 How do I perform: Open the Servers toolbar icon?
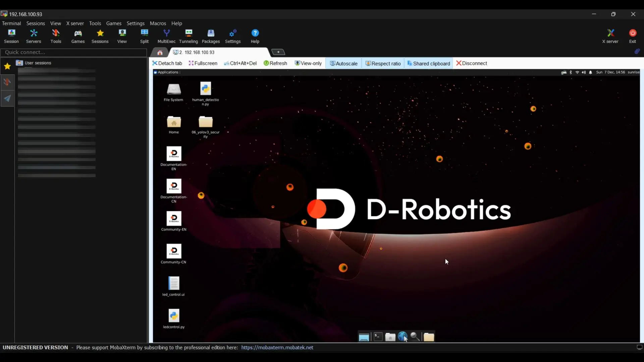click(34, 36)
